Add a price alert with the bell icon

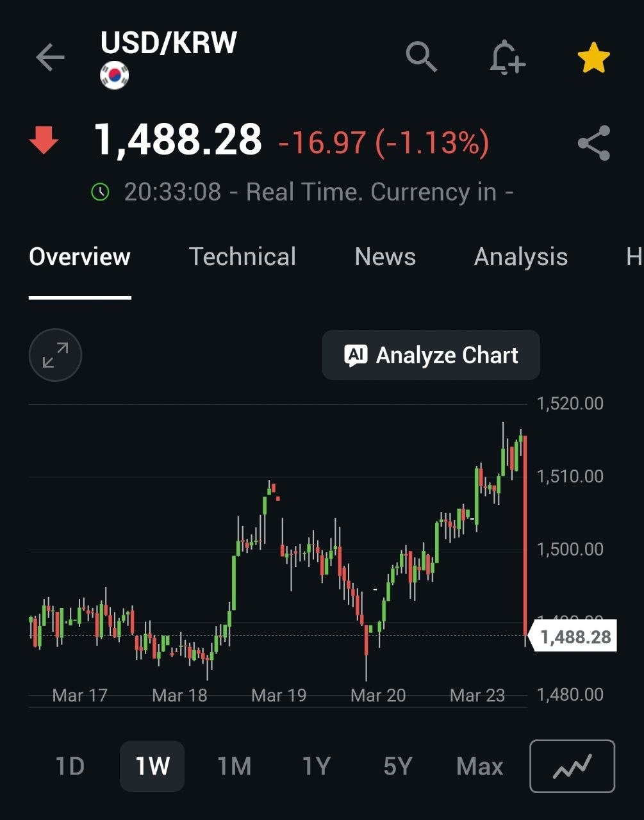(507, 58)
